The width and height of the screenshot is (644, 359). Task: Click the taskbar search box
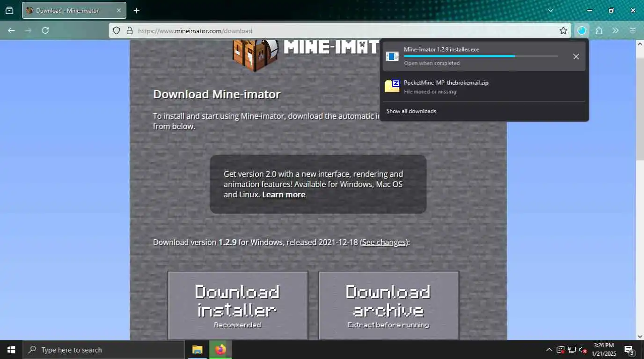point(103,350)
